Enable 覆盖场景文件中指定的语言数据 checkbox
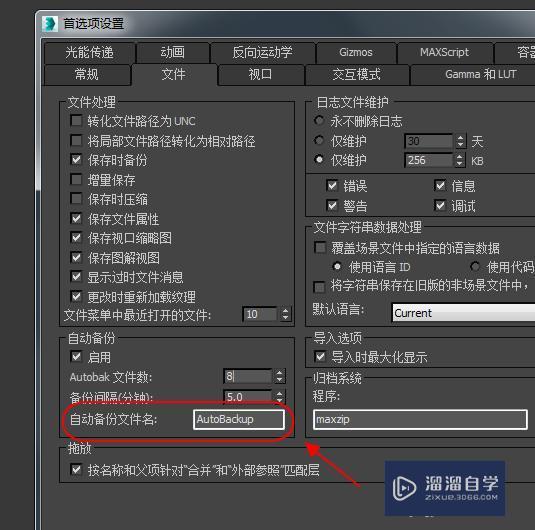 320,247
